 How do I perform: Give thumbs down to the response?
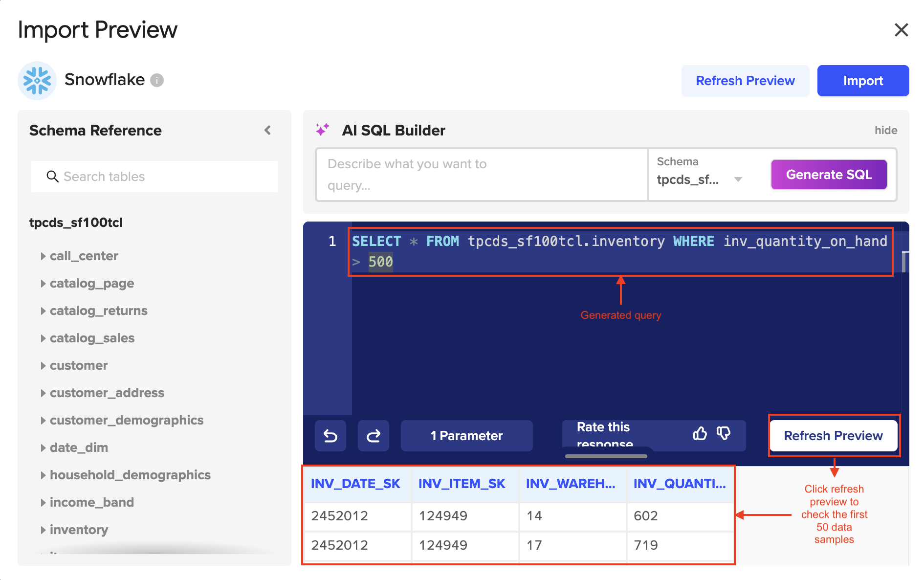(724, 433)
